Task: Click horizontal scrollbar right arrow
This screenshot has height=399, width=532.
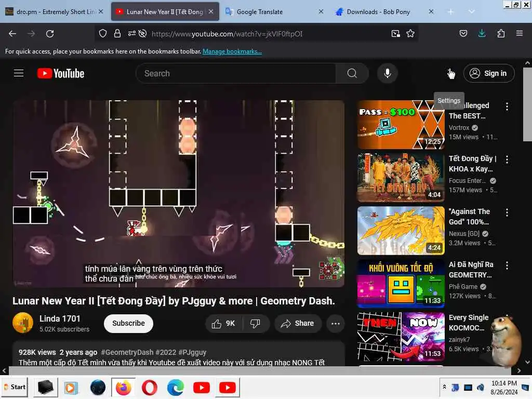Action: [519, 371]
